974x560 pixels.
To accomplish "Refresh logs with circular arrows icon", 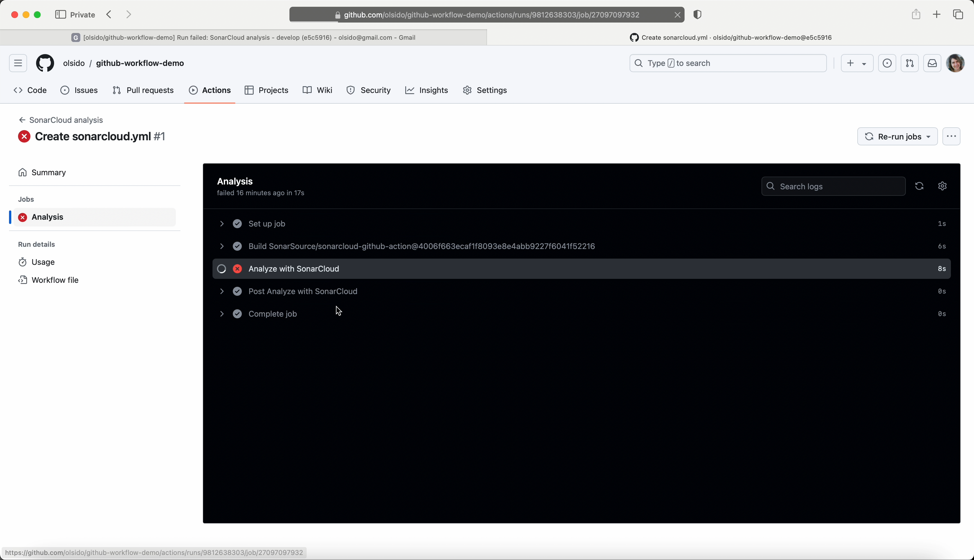I will point(919,186).
